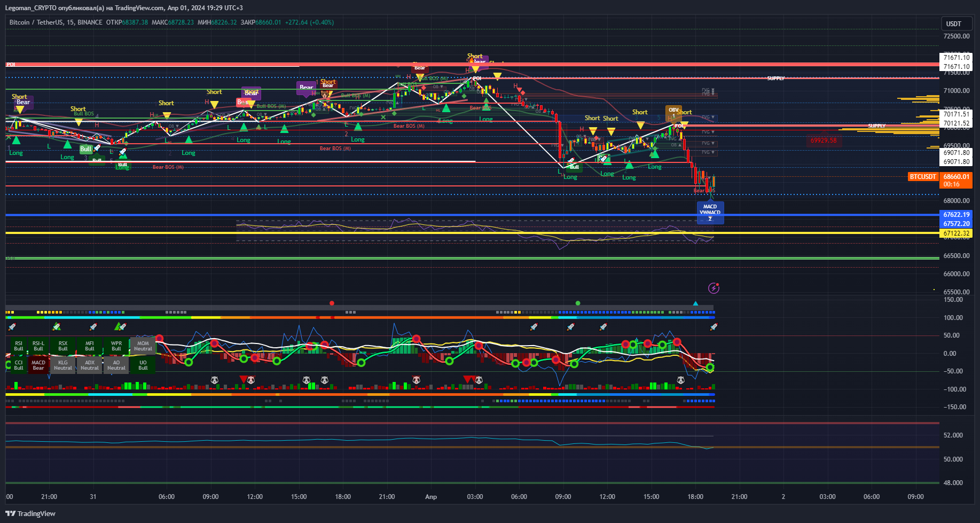Open the TradingView logo in the footer

pos(30,513)
